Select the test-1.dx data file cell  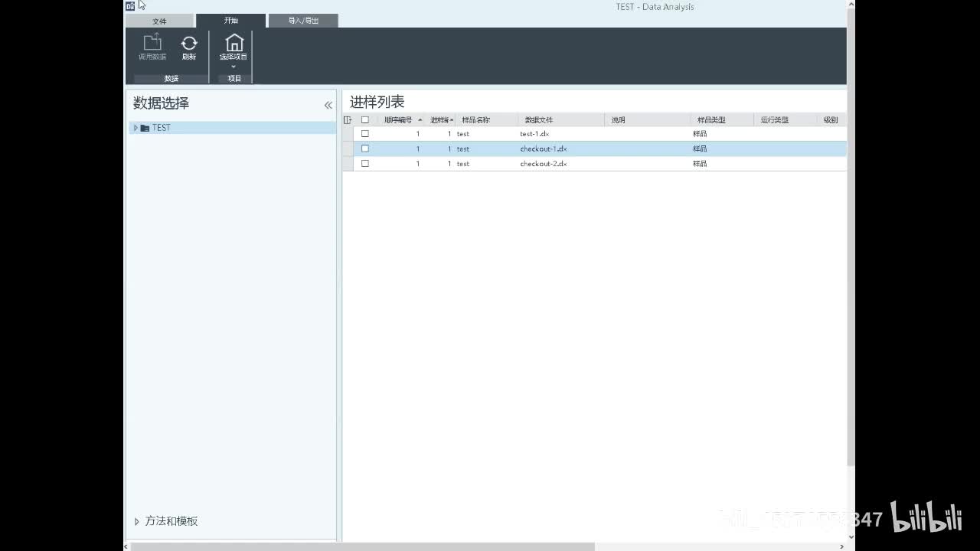(534, 134)
